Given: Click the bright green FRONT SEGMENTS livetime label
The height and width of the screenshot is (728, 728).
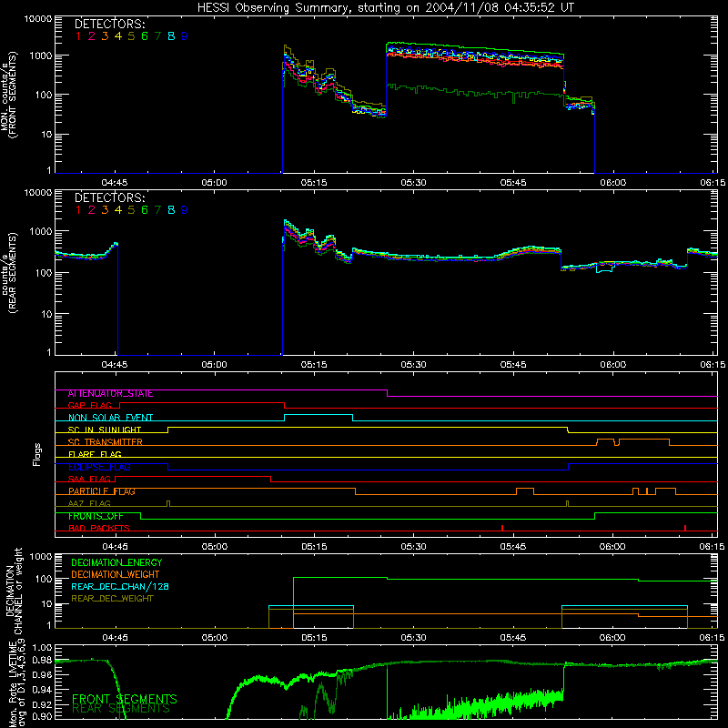Looking at the screenshot, I should click(125, 699).
